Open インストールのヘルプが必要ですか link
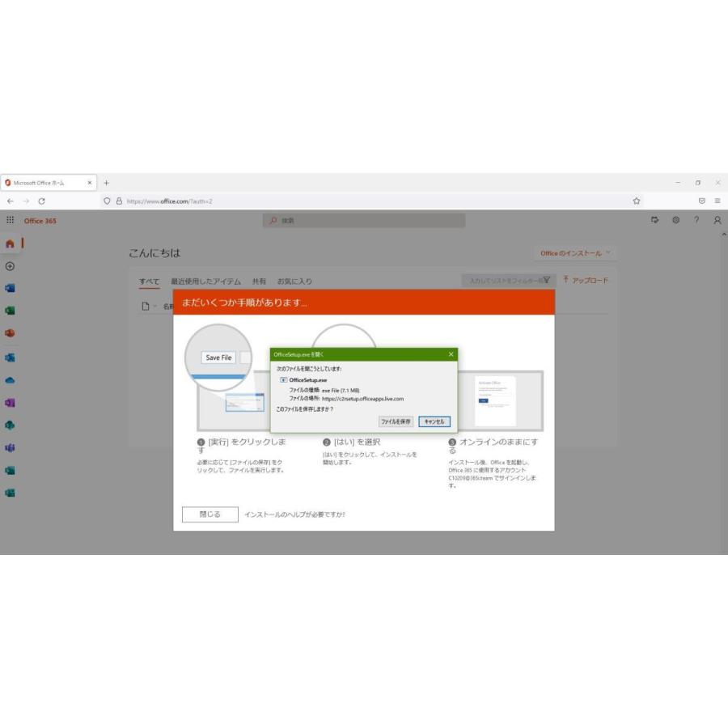728x728 pixels. pos(294,514)
